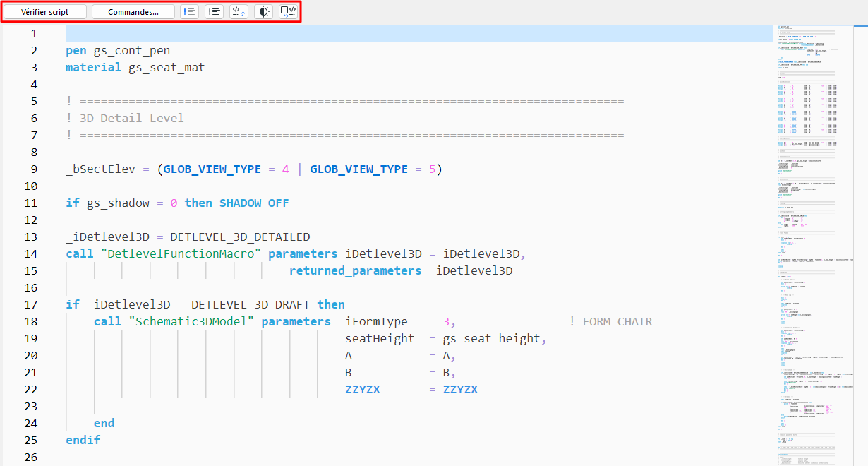Click the endif keyword on line 25
The image size is (868, 466).
point(83,440)
